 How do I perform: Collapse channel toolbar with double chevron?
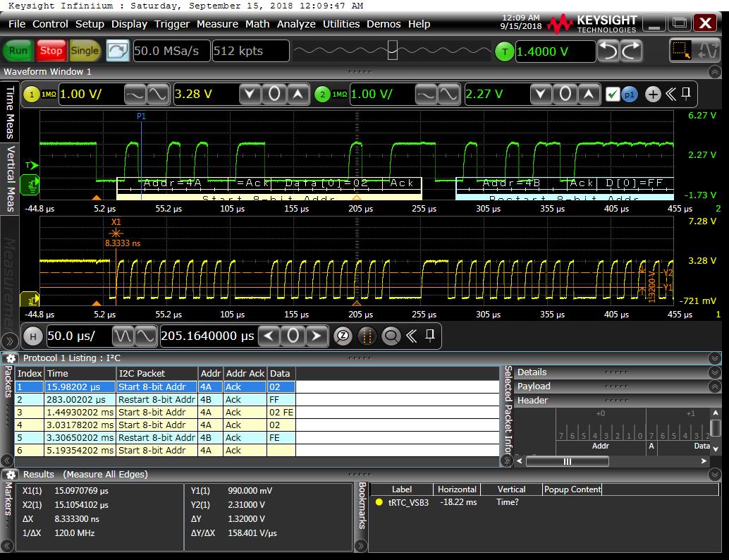pos(670,95)
